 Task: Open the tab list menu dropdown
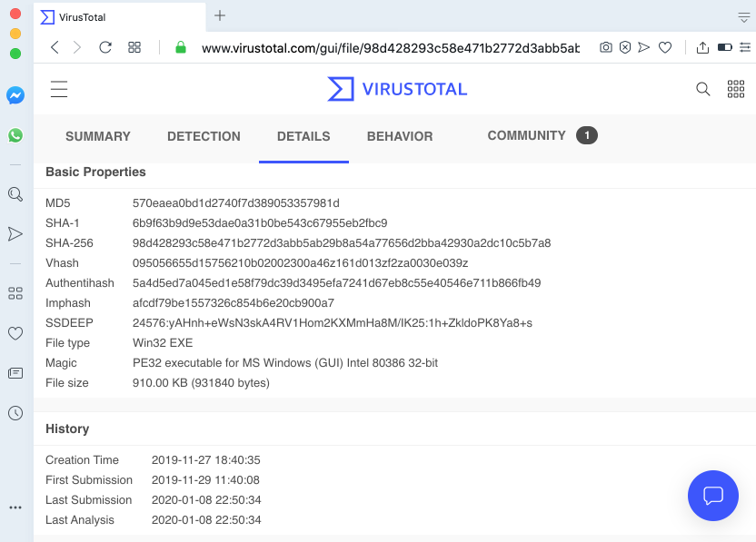[x=744, y=18]
